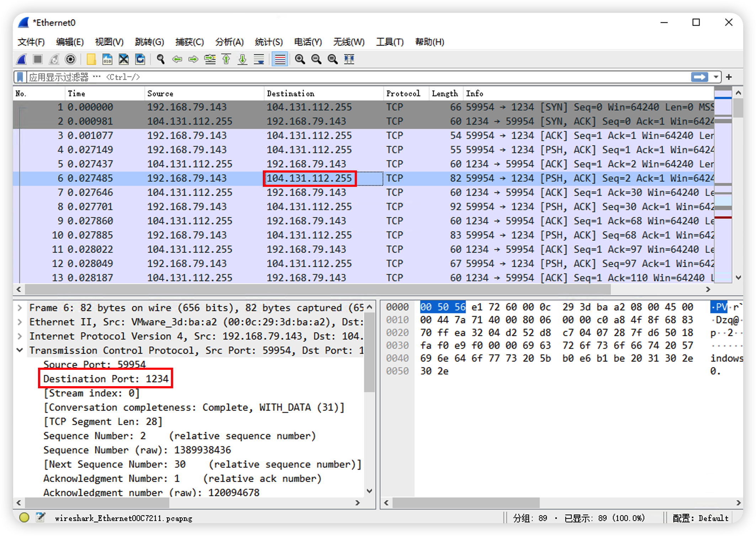Screen dimensions: 756x536
Task: Sort by the Info column header
Action: point(589,94)
